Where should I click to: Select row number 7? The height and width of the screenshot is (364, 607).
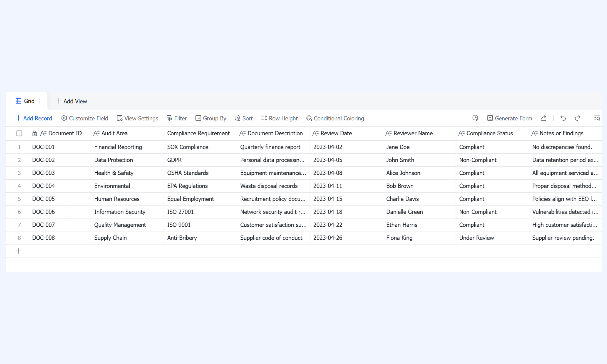19,225
